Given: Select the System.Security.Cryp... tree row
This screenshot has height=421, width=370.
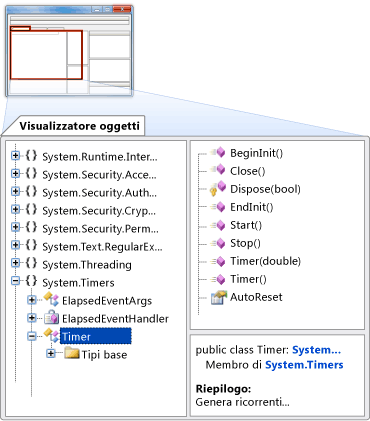Looking at the screenshot, I should point(99,211).
